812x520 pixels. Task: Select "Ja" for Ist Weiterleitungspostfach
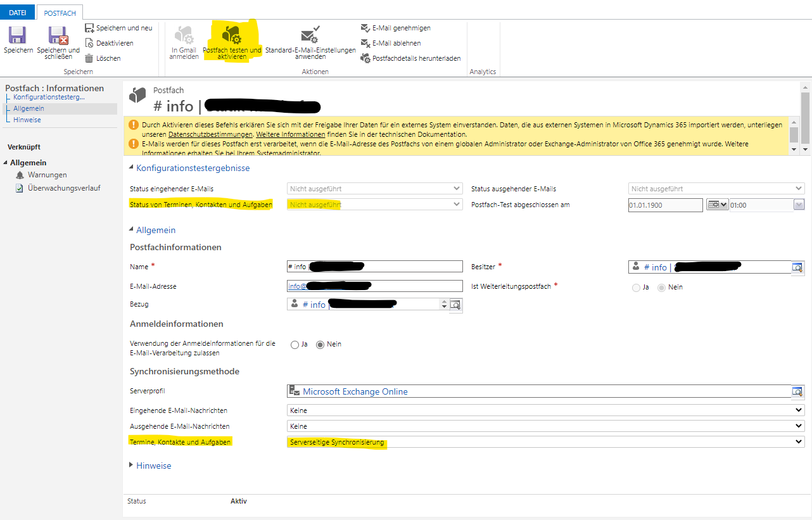coord(636,287)
